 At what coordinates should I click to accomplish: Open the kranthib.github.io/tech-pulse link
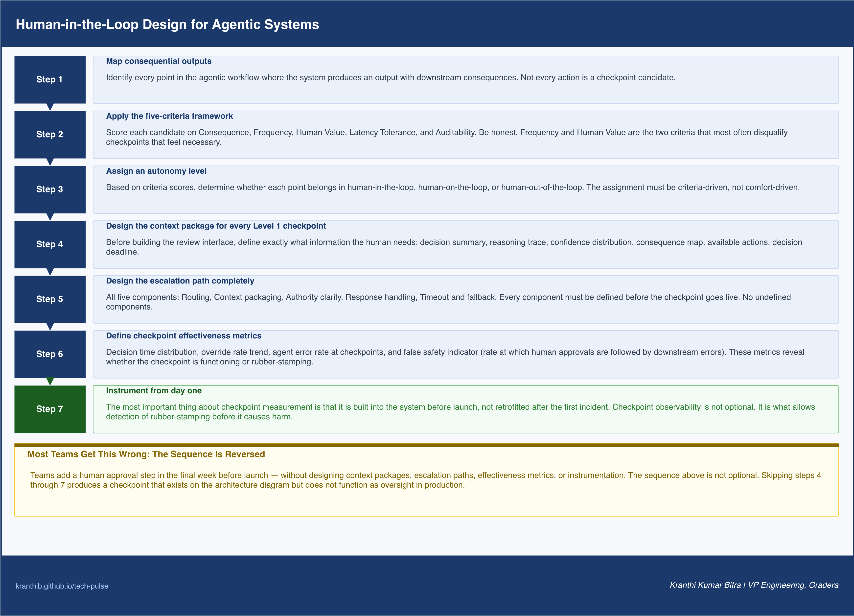62,586
